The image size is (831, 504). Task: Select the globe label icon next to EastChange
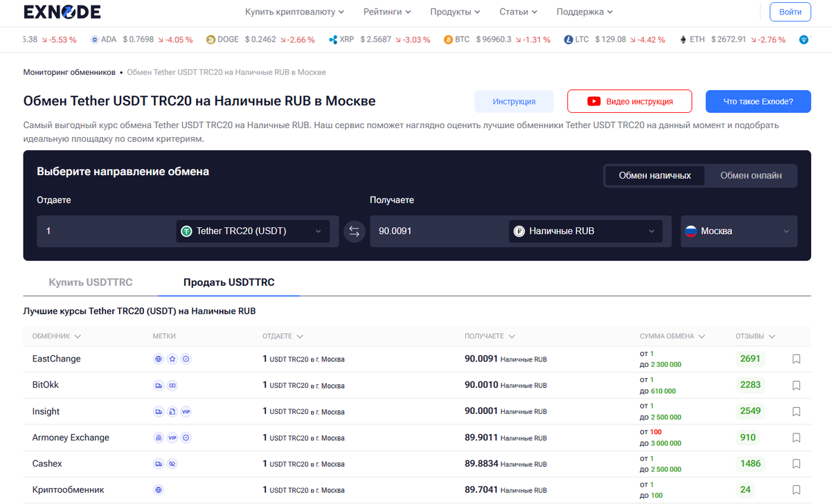coord(159,359)
